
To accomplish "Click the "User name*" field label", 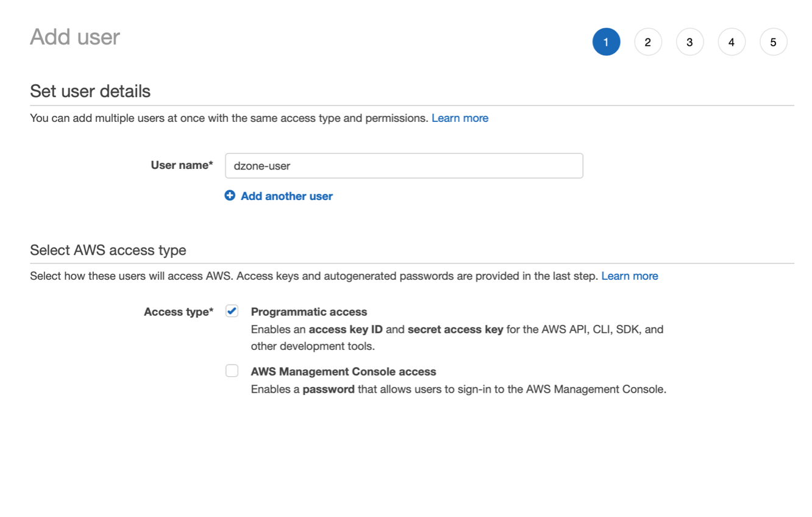I will coord(182,165).
